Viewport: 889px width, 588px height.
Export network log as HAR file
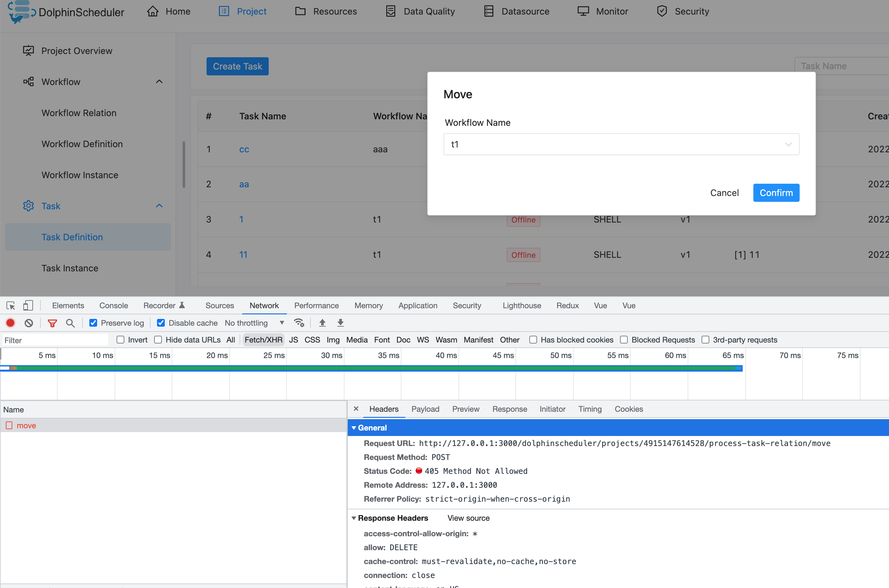click(340, 322)
